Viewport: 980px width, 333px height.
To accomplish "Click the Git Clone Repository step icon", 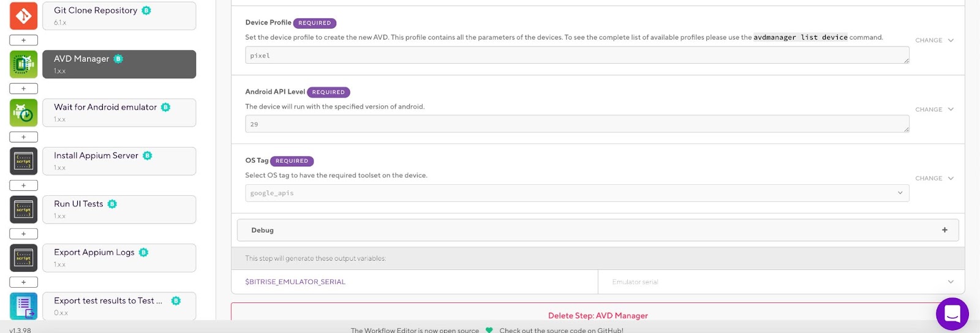I will click(x=23, y=16).
